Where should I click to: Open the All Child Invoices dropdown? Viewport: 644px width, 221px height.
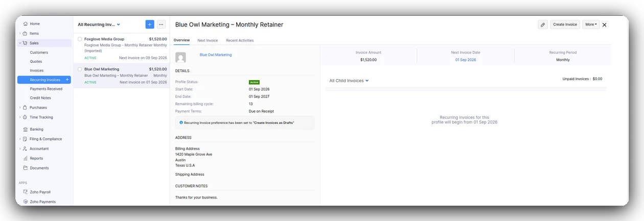point(349,81)
